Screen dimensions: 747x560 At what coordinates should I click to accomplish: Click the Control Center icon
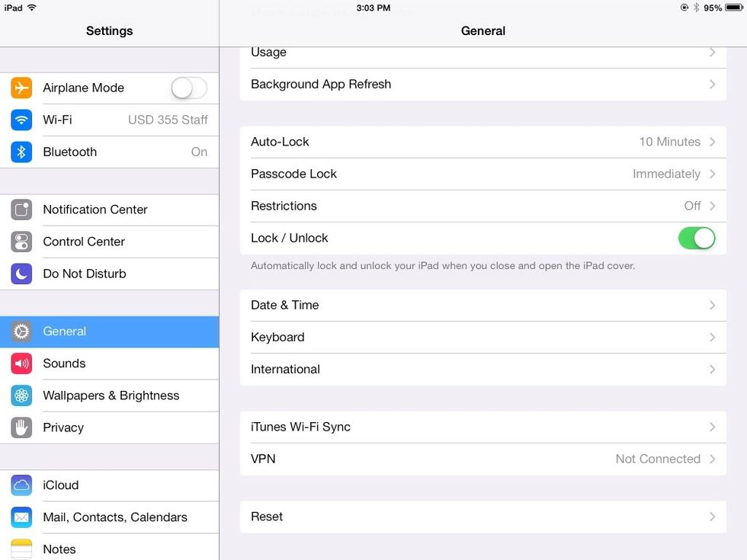tap(20, 242)
